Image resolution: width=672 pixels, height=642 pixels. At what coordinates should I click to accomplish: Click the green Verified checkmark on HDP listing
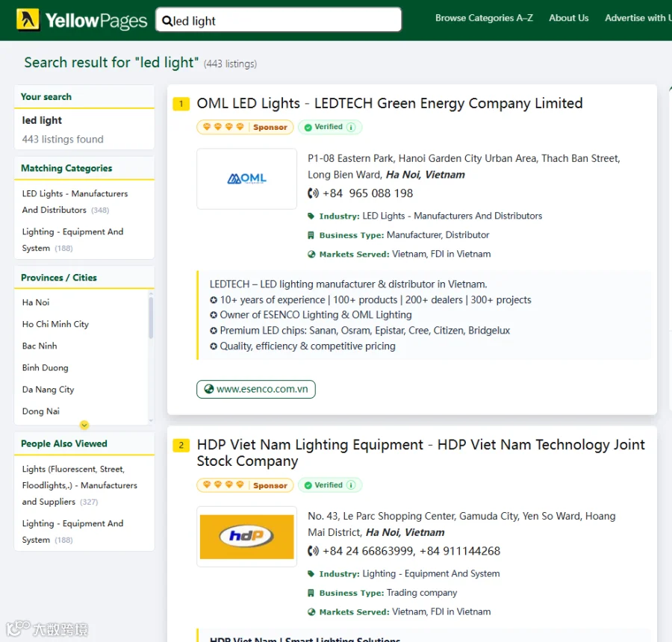coord(308,485)
